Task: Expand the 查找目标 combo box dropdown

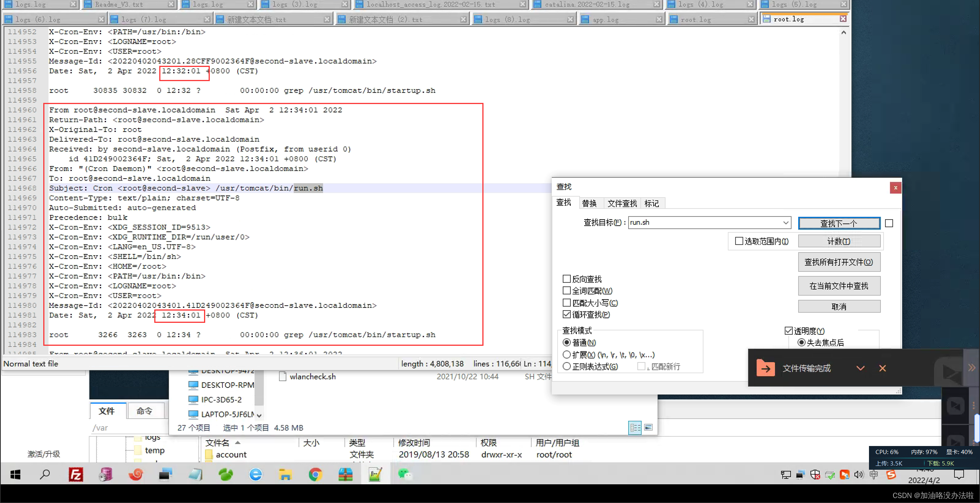Action: tap(786, 223)
